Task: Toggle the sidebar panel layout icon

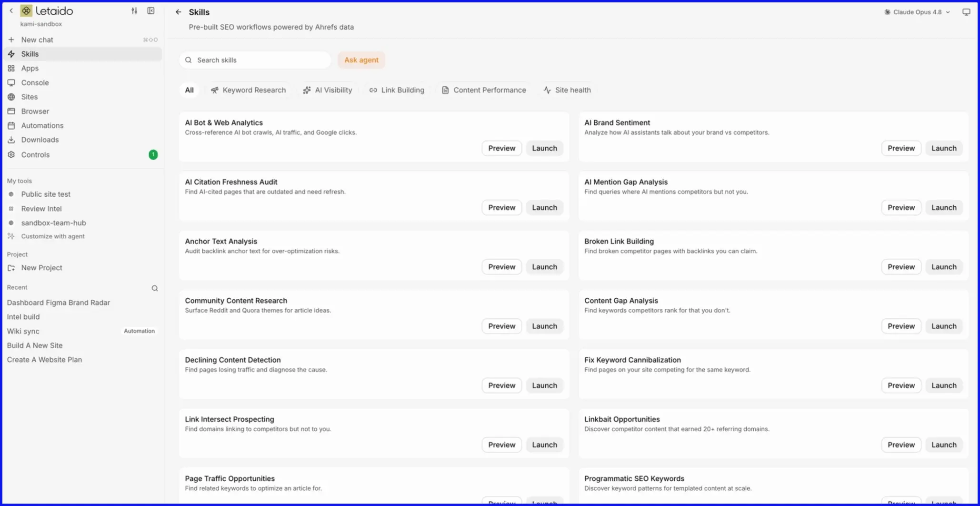Action: click(x=151, y=10)
